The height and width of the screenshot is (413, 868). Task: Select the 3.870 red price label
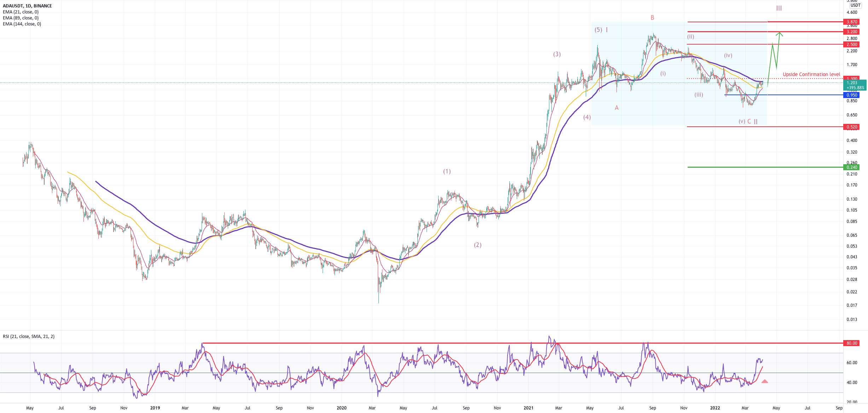click(852, 22)
